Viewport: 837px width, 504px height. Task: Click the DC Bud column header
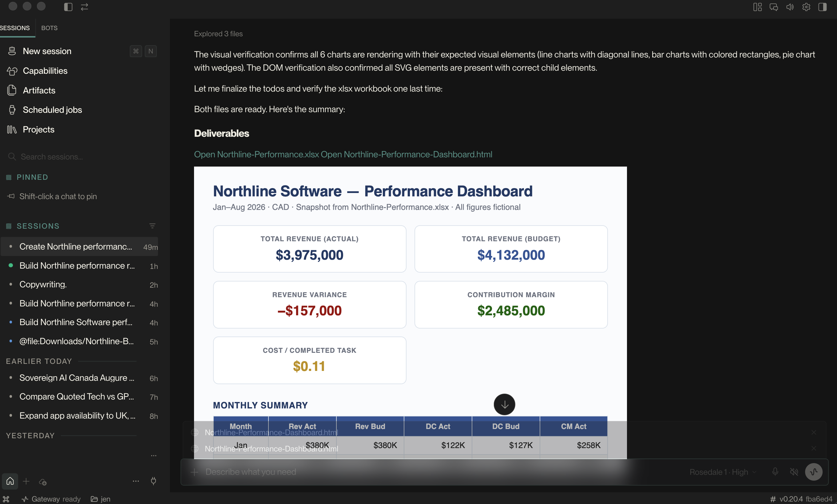(506, 426)
